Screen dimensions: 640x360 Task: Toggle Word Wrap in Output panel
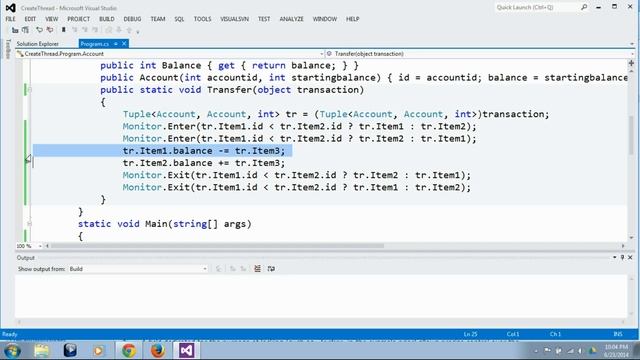point(271,269)
